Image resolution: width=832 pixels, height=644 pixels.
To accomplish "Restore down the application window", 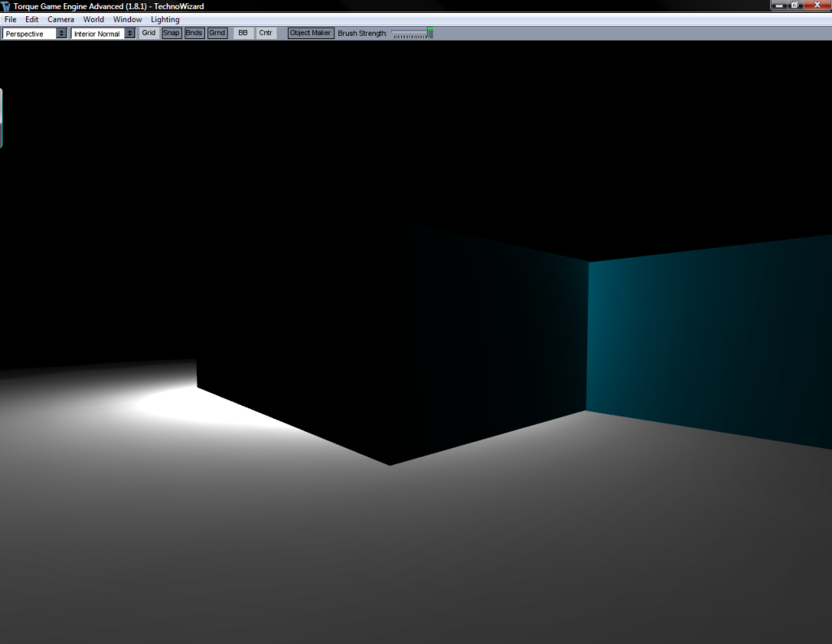I will click(x=795, y=5).
